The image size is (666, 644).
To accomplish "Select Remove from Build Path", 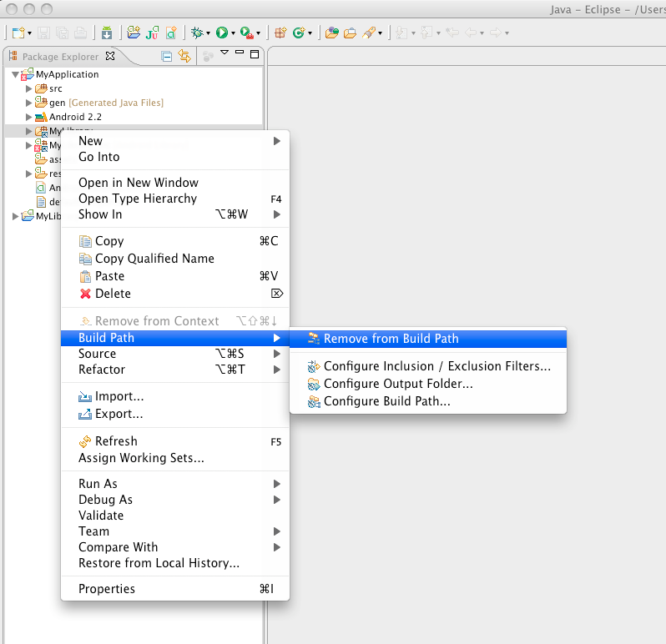I will [x=391, y=339].
